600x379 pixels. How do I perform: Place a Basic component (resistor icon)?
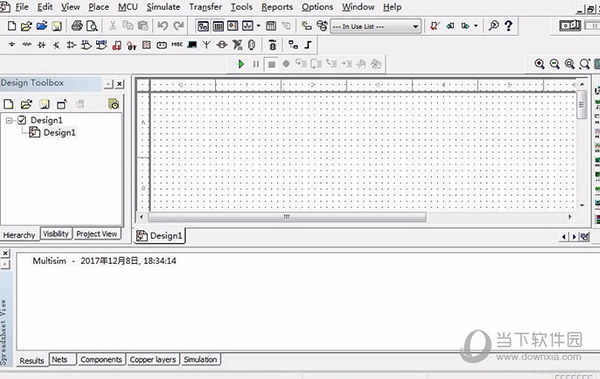tap(27, 45)
